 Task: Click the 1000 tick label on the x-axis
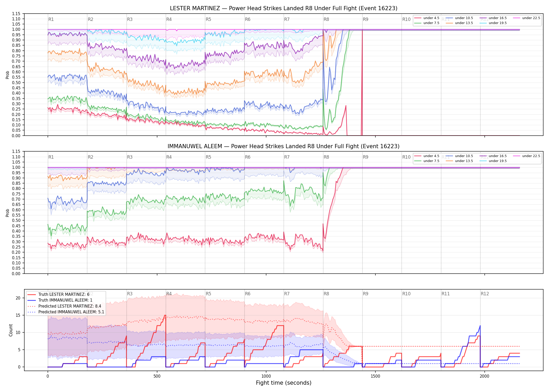click(x=266, y=376)
